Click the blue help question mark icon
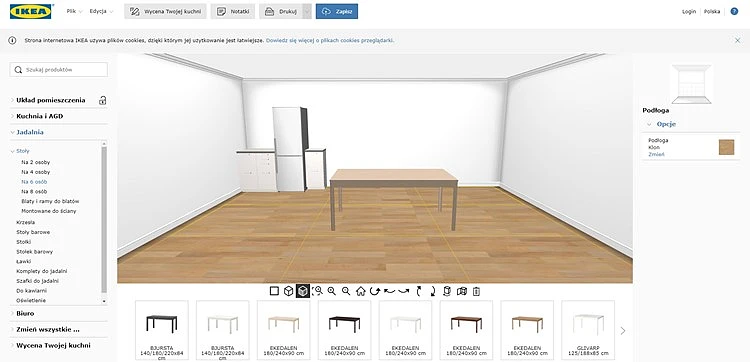750x362 pixels. click(x=734, y=11)
